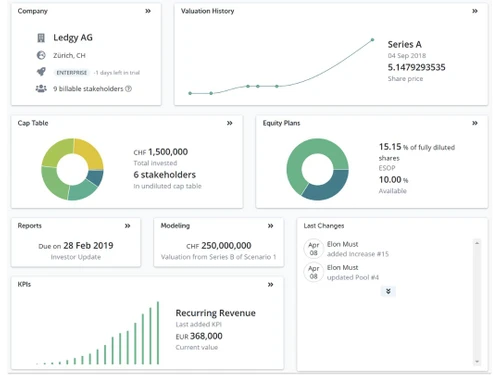Click the CHF 1,500,000 total invested value
Screen dimensions: 500x375
click(x=161, y=152)
